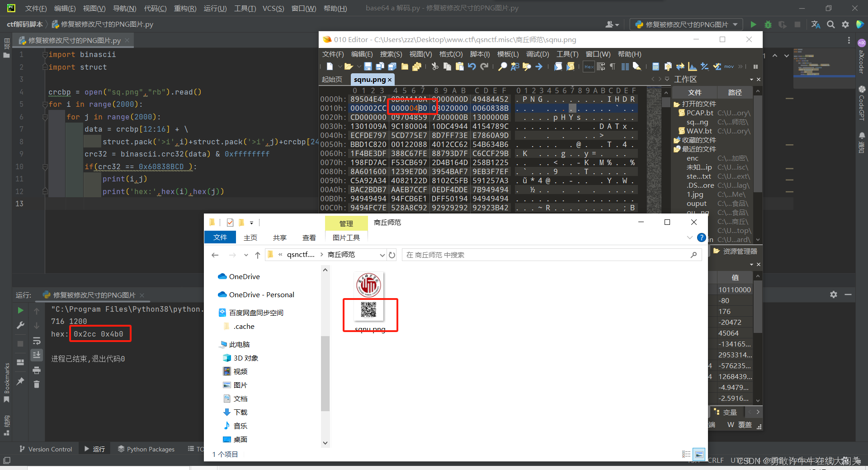Click the translate icon in PyCharm toolbar

pos(816,24)
